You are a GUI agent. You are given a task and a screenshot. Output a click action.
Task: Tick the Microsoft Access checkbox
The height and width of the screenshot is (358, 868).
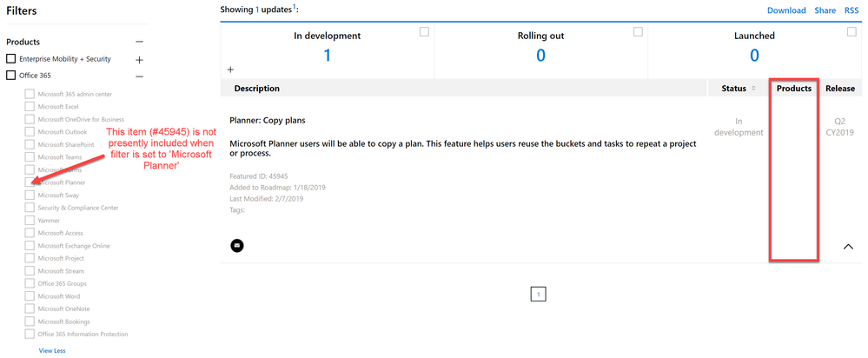[30, 233]
